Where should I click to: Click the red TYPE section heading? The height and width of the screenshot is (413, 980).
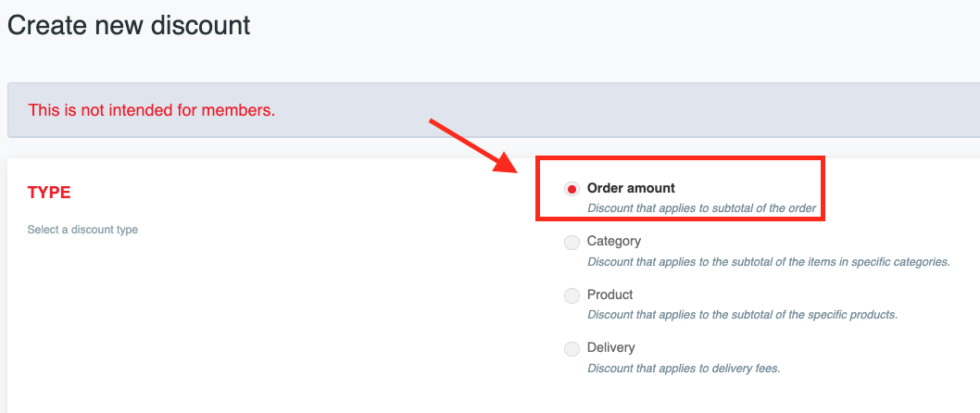point(49,193)
